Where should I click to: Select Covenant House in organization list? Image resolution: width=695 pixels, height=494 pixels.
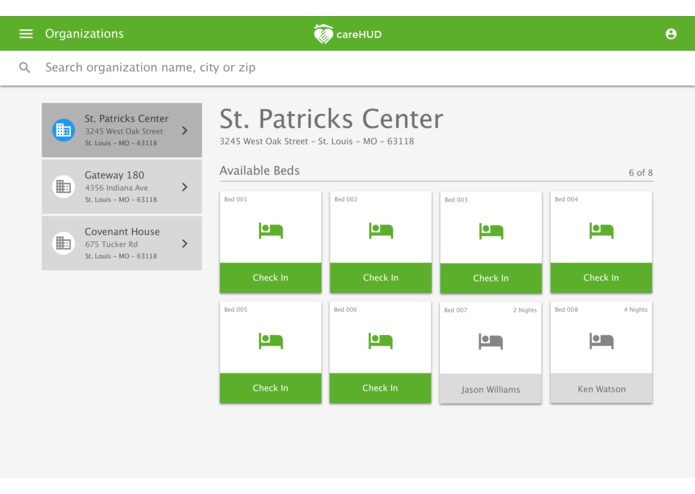pyautogui.click(x=122, y=243)
